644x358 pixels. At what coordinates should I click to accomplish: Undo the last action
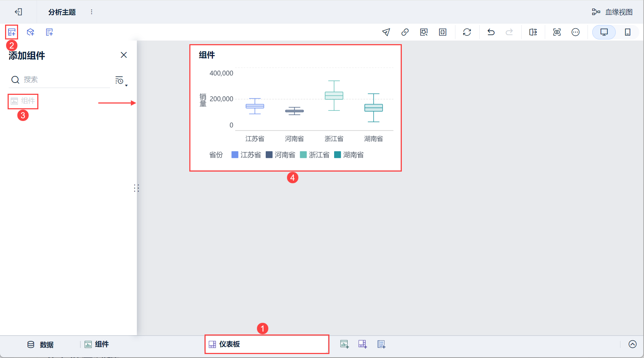tap(491, 32)
